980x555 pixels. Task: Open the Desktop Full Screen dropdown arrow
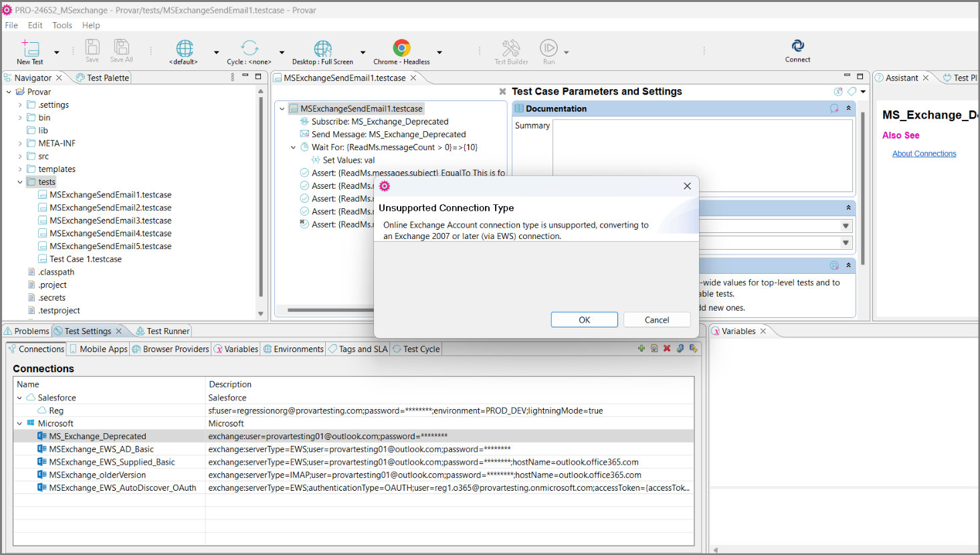pyautogui.click(x=363, y=52)
